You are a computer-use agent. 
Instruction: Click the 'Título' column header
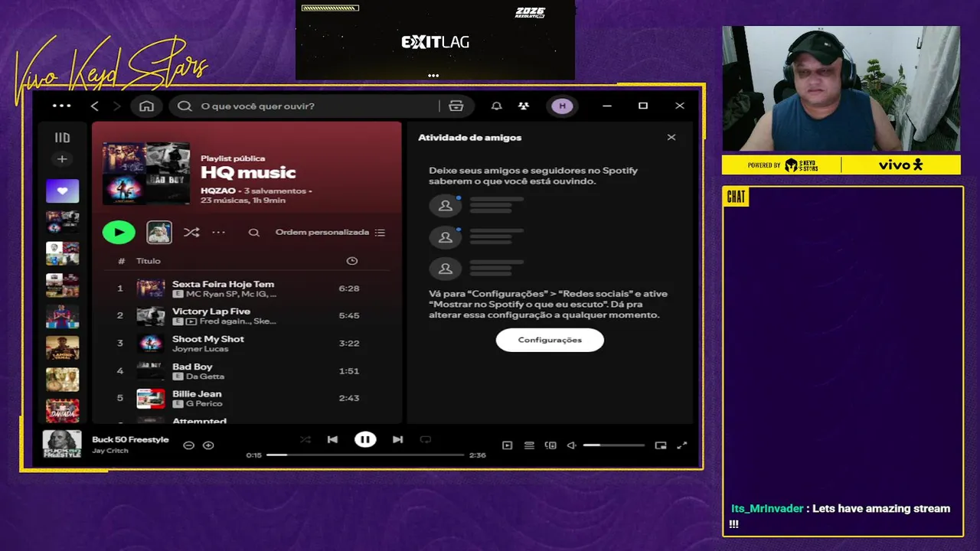[x=149, y=261]
